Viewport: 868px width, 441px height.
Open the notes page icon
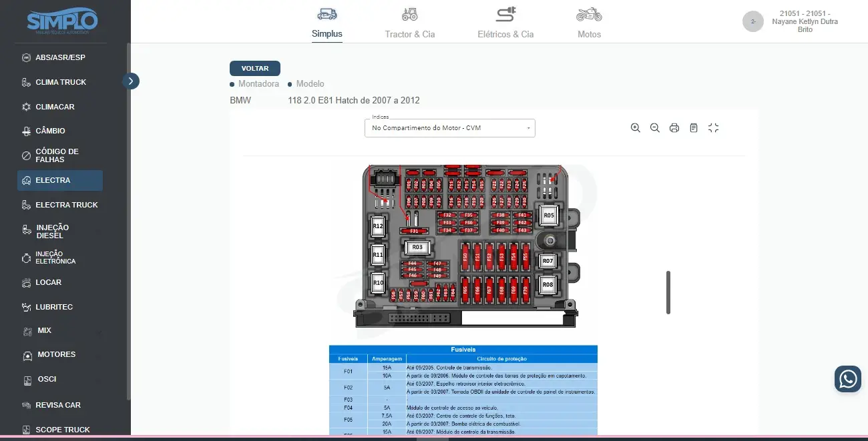coord(694,128)
